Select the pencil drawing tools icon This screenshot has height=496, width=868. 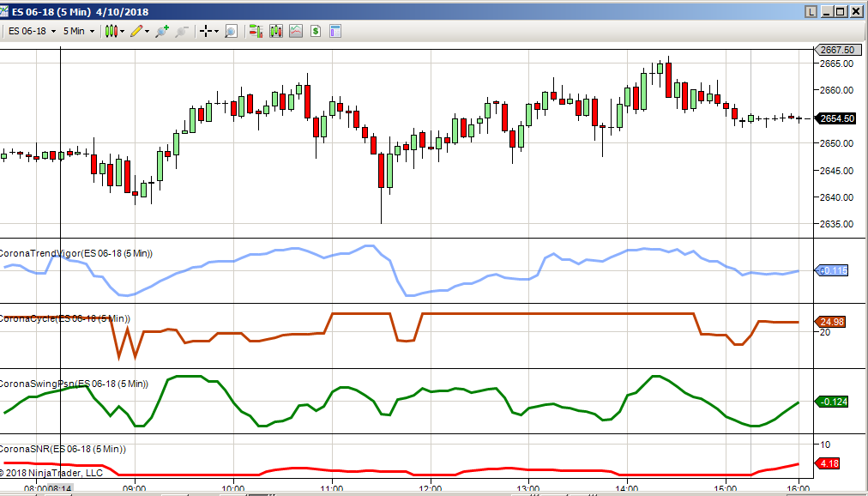click(136, 31)
